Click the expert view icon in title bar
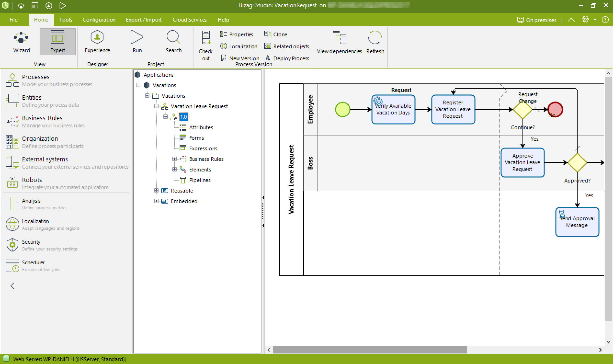Image resolution: width=613 pixels, height=364 pixels. click(35, 6)
